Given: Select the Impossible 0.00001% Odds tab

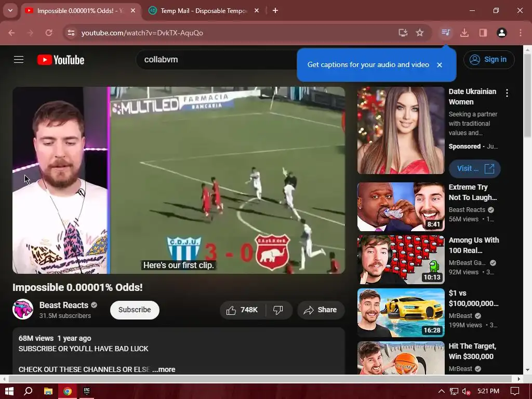Looking at the screenshot, I should [x=81, y=10].
